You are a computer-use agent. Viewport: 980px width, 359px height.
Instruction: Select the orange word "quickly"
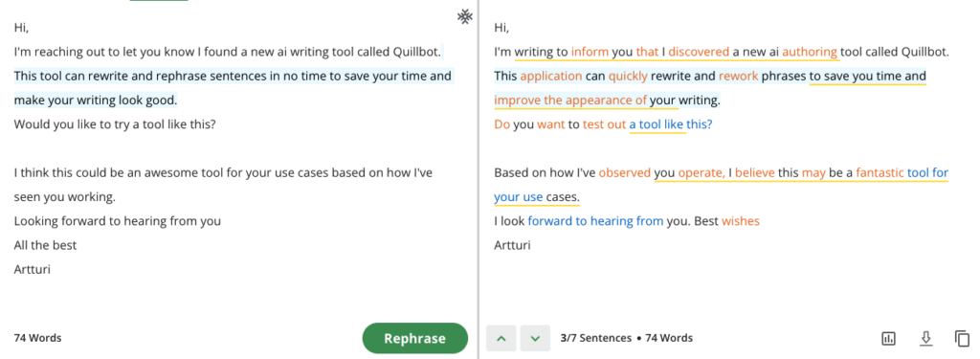628,77
